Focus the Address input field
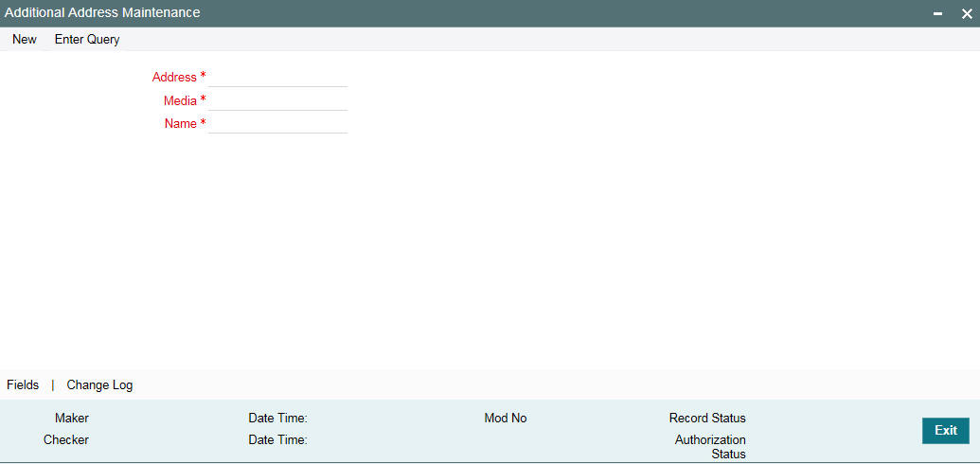Image resolution: width=980 pixels, height=464 pixels. coord(277,78)
